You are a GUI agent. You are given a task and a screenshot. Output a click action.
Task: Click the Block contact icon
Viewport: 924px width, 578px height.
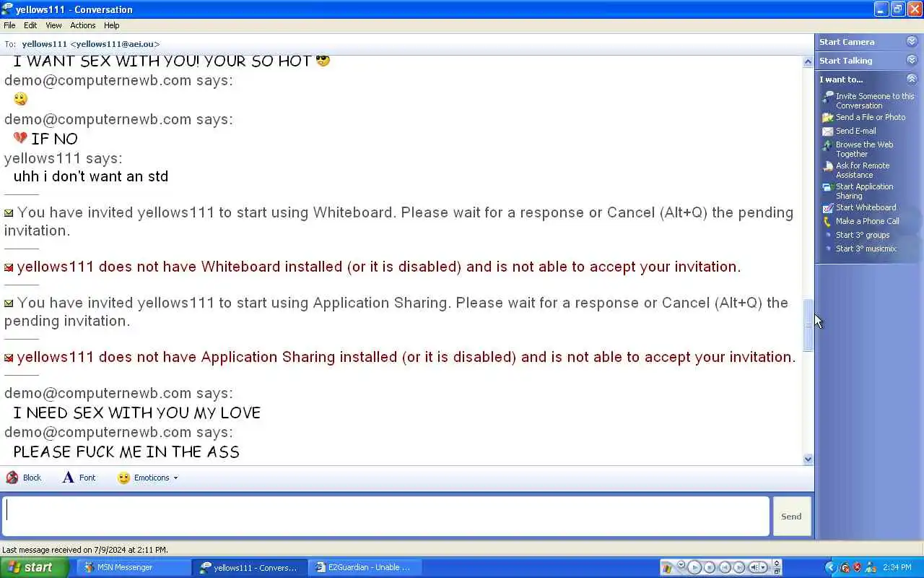coord(12,478)
